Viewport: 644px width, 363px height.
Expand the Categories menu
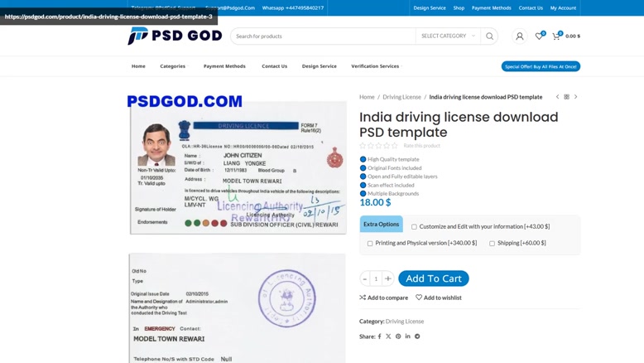point(173,66)
